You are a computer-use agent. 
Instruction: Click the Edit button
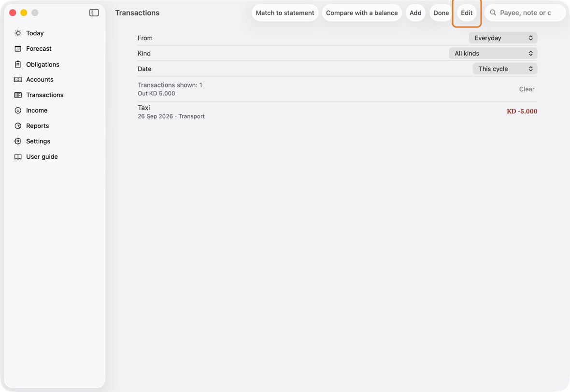point(467,13)
